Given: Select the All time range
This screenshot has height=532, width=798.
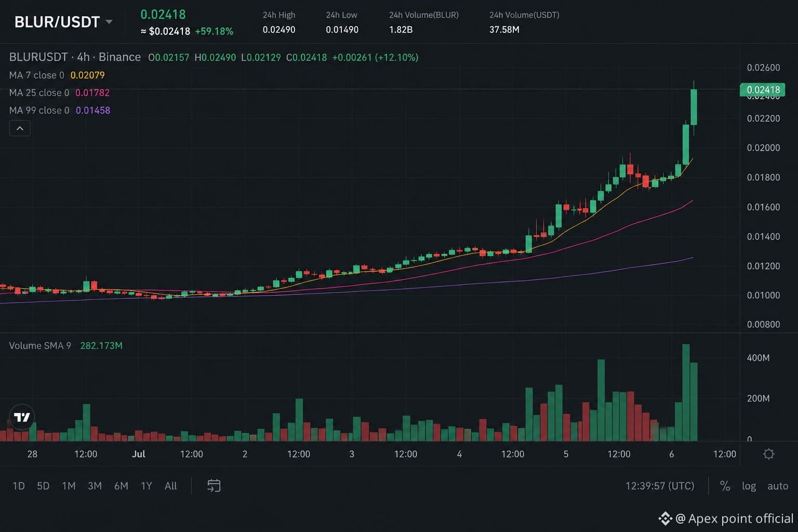Looking at the screenshot, I should point(171,486).
